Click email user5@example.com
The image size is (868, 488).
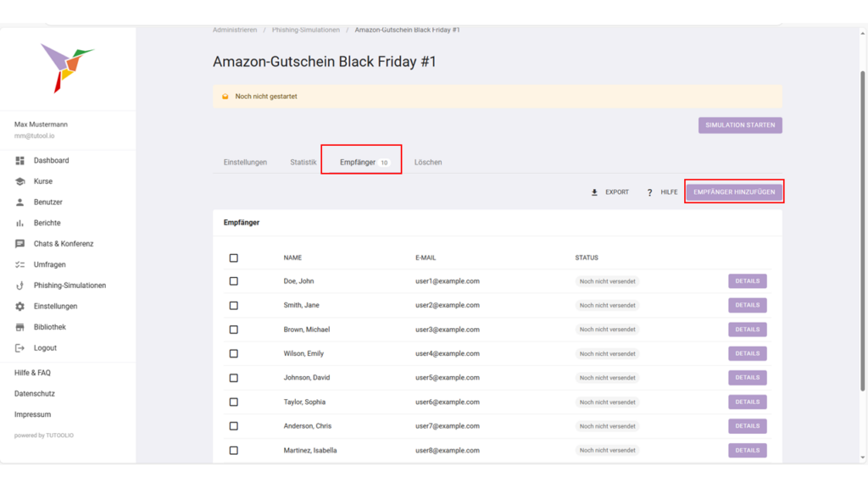pyautogui.click(x=448, y=378)
